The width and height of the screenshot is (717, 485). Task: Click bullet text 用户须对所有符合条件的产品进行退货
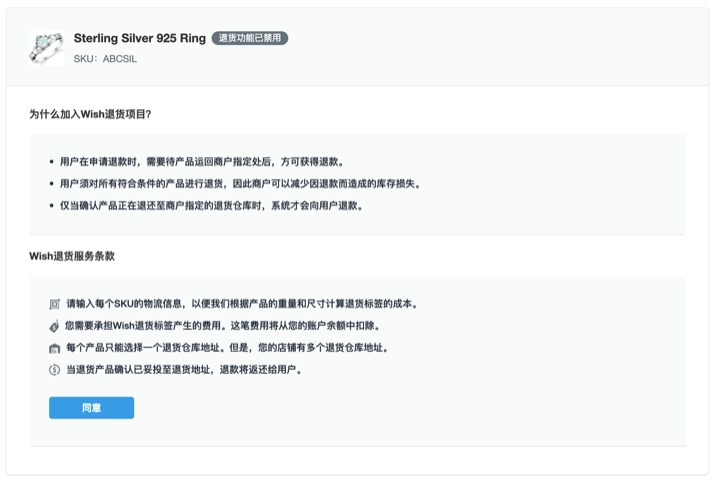click(240, 183)
